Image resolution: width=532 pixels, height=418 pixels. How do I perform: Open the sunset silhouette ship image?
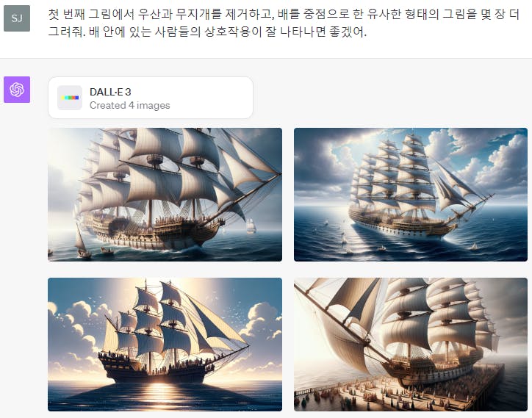[165, 345]
